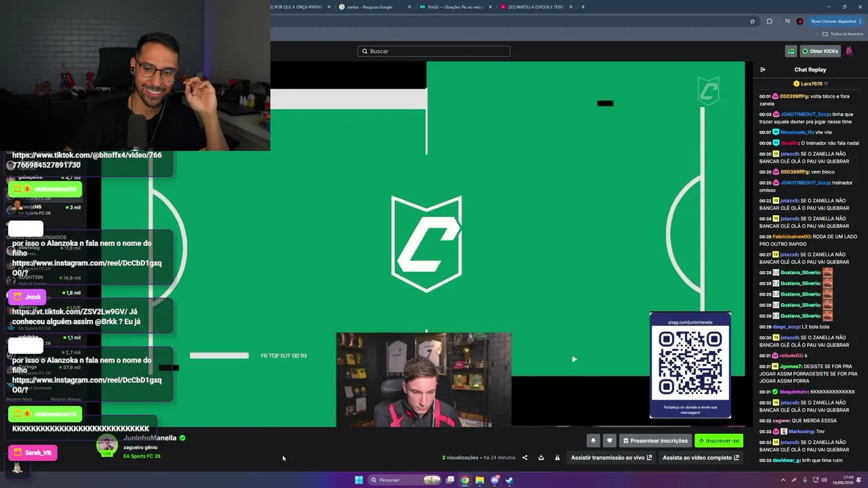This screenshot has width=868, height=488.
Task: Switch to POR QUE A ONÇA-PINTADA tab
Action: [296, 7]
